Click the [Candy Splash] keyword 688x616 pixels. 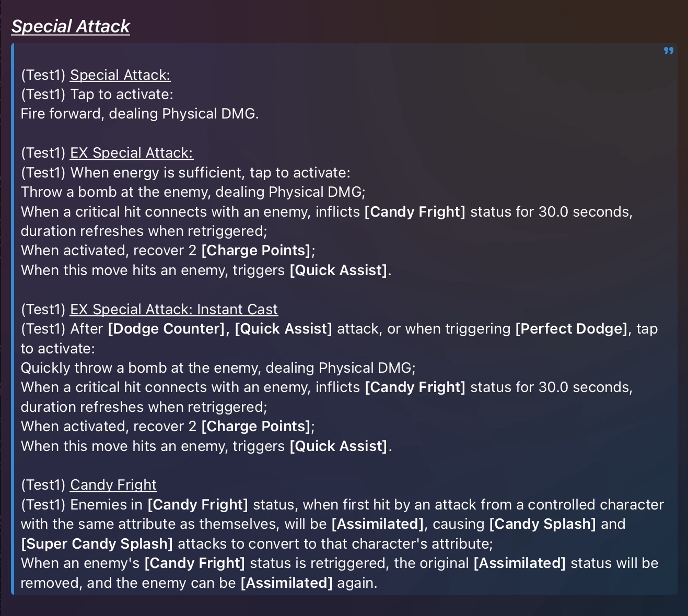point(543,524)
